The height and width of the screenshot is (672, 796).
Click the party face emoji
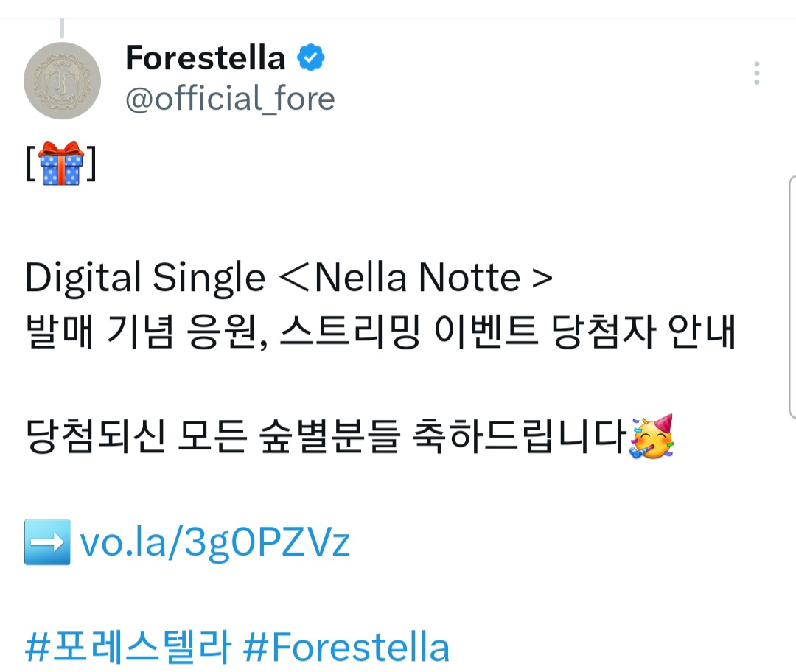coord(652,436)
